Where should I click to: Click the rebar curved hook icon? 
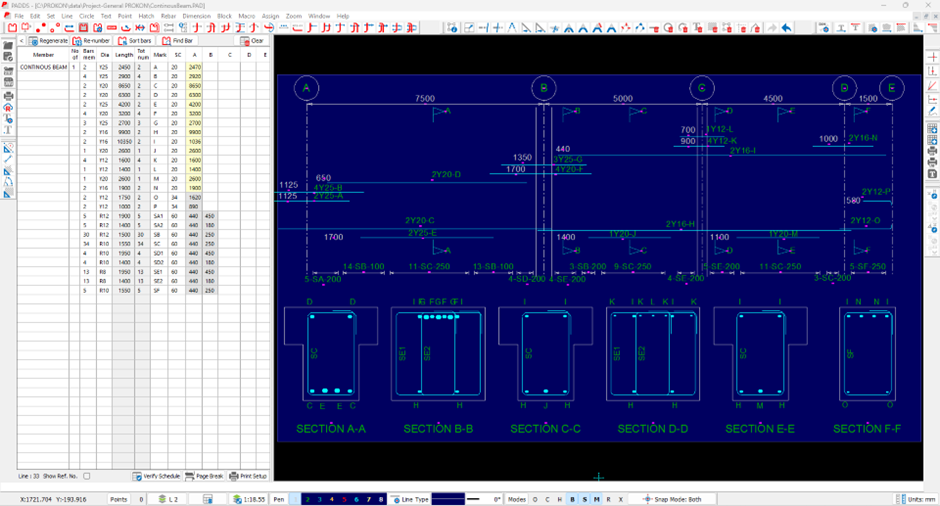click(126, 28)
